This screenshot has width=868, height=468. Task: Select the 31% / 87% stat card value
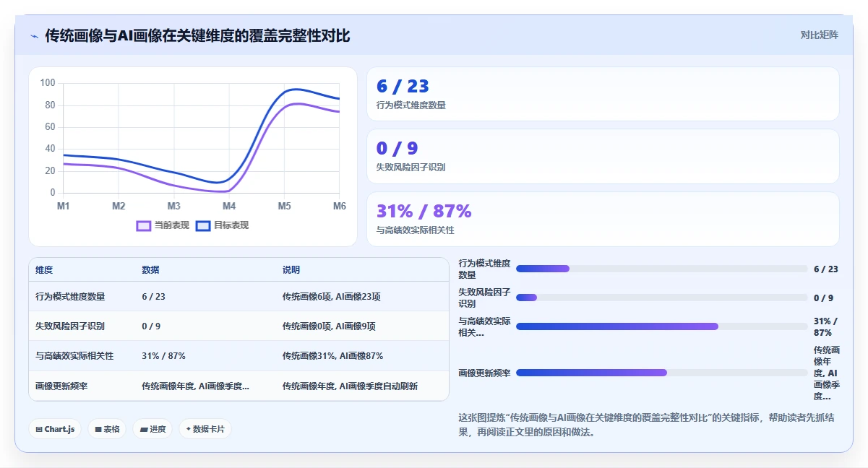pyautogui.click(x=424, y=211)
